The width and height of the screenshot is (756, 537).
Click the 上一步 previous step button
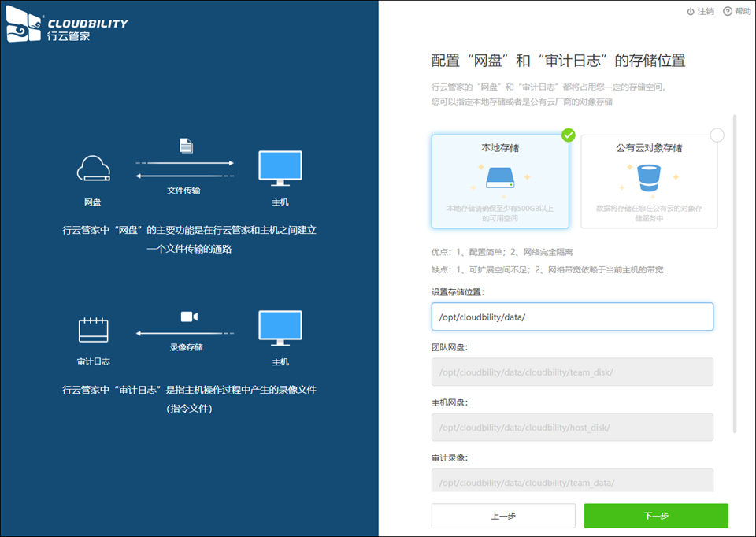coord(503,516)
